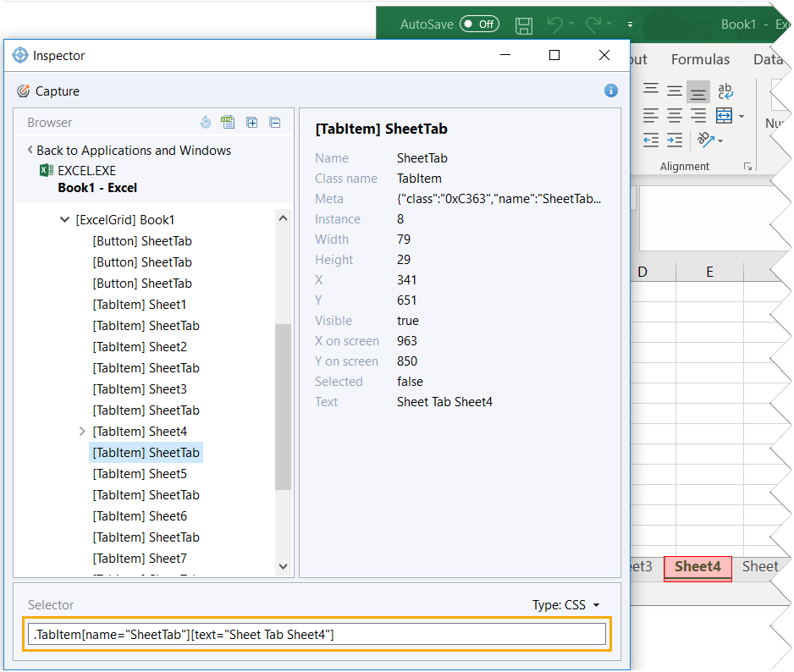Open Merge & Center dropdown arrow

tap(742, 117)
